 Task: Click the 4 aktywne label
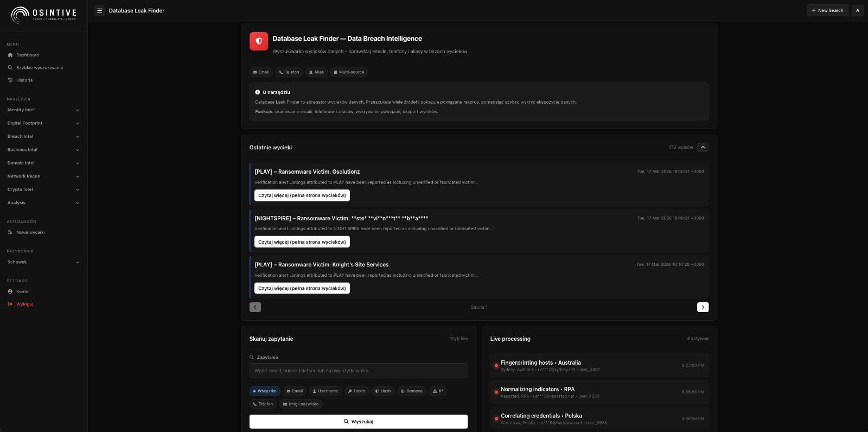(x=698, y=339)
